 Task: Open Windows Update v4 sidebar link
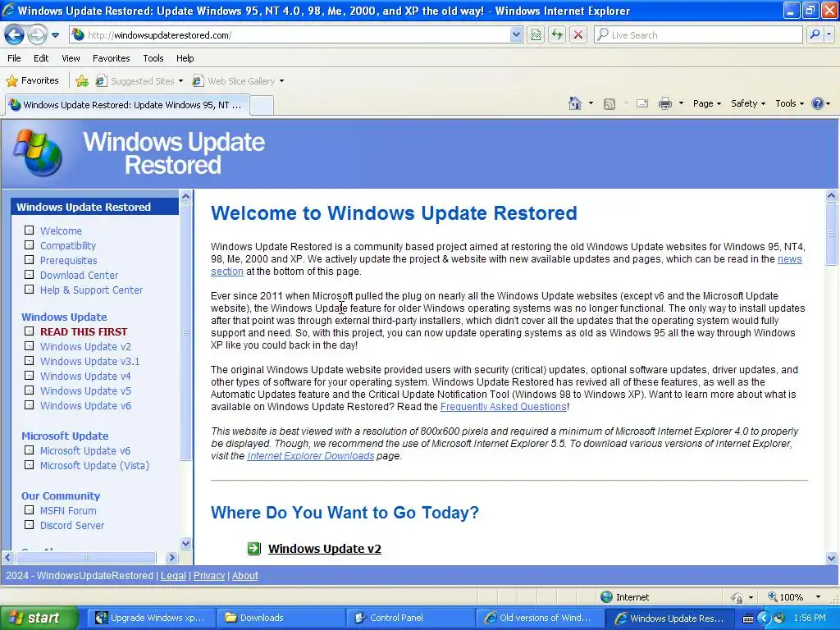tap(85, 376)
